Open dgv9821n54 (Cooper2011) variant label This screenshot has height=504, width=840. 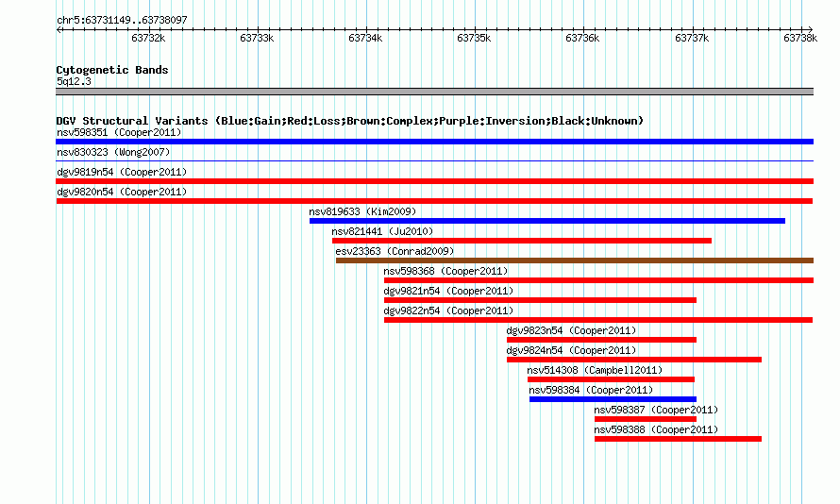[448, 291]
